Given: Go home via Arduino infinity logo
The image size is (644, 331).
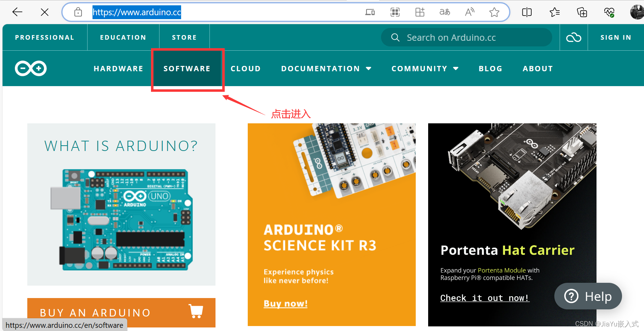Looking at the screenshot, I should coord(31,68).
